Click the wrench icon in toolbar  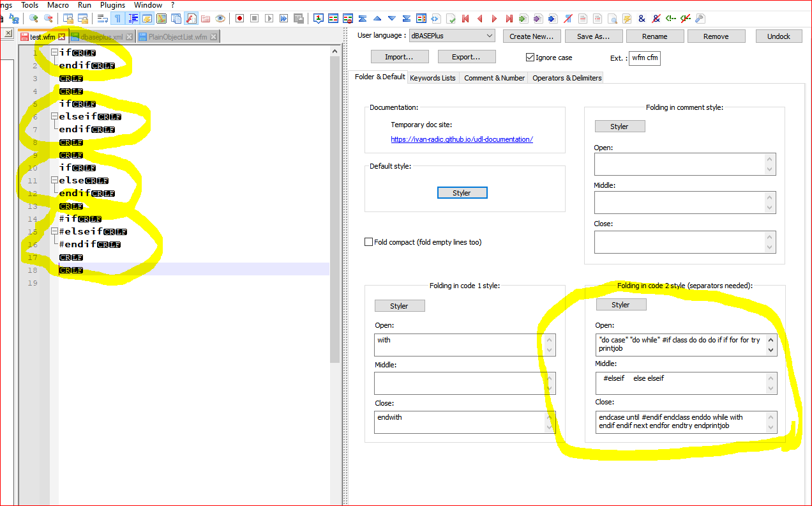pyautogui.click(x=700, y=19)
